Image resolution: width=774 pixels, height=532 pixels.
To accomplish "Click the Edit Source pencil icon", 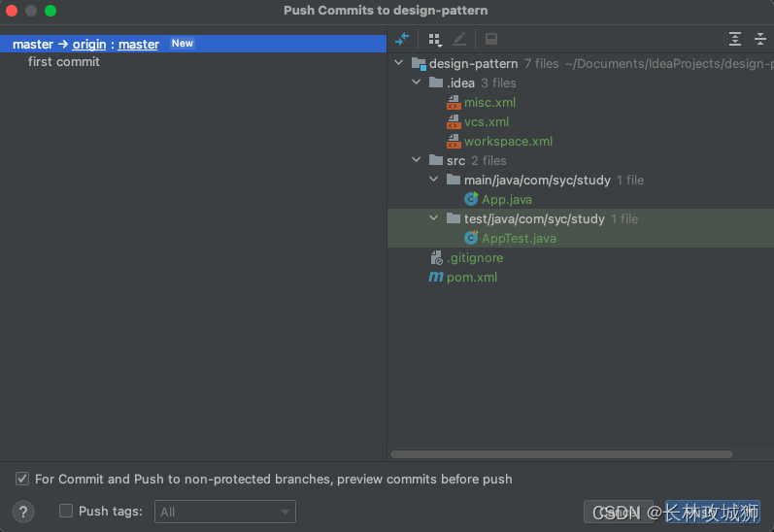I will [x=459, y=39].
